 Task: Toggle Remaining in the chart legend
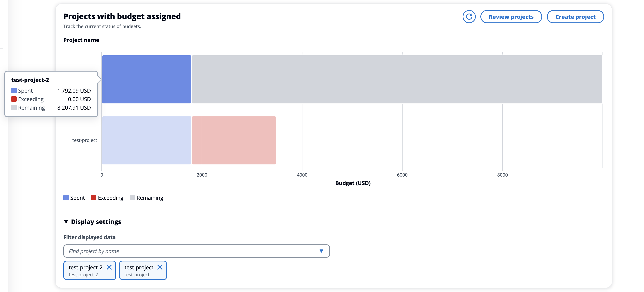(x=150, y=198)
